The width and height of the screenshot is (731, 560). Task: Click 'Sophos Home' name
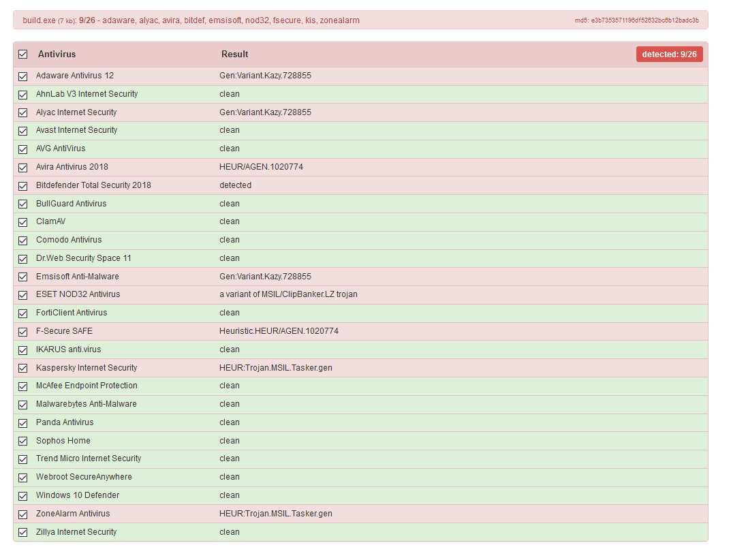point(63,441)
